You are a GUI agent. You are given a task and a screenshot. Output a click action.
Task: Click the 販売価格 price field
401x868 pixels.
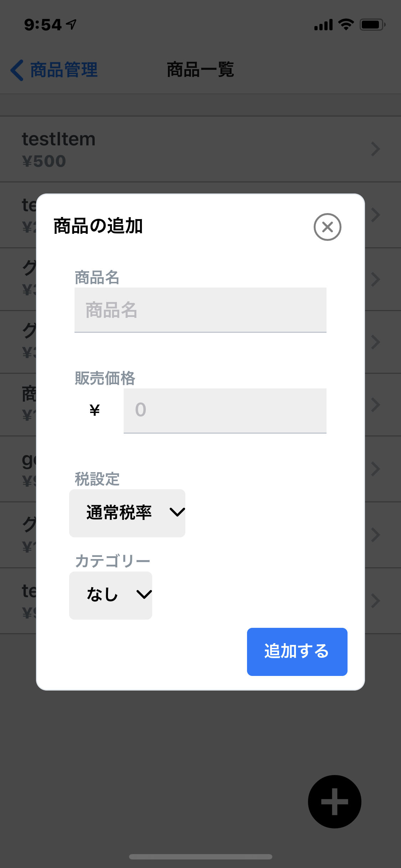[x=225, y=410]
